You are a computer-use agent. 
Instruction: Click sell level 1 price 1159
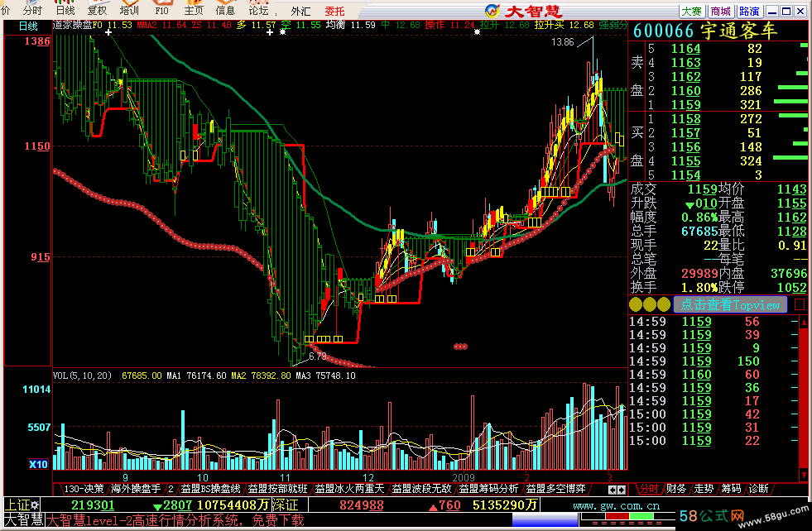point(685,104)
